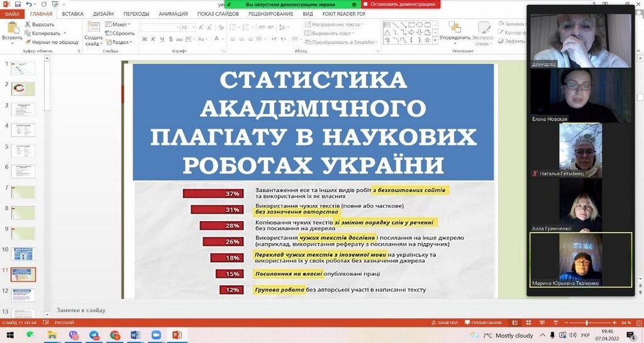
Task: Pick the oval shape in the shapes gallery
Action: pos(419,24)
